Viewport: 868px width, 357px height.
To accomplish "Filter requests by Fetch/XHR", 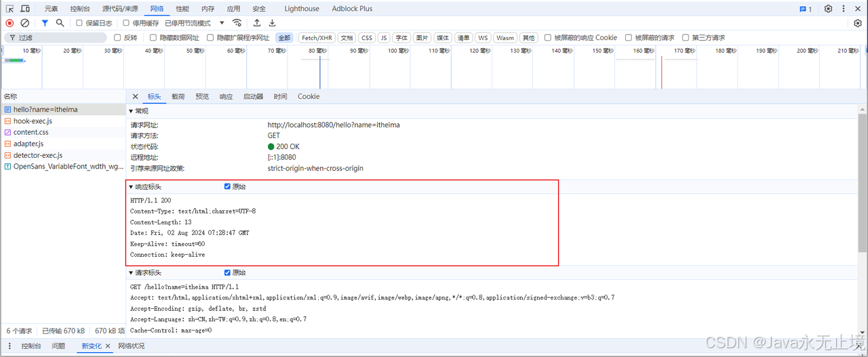I will (317, 38).
